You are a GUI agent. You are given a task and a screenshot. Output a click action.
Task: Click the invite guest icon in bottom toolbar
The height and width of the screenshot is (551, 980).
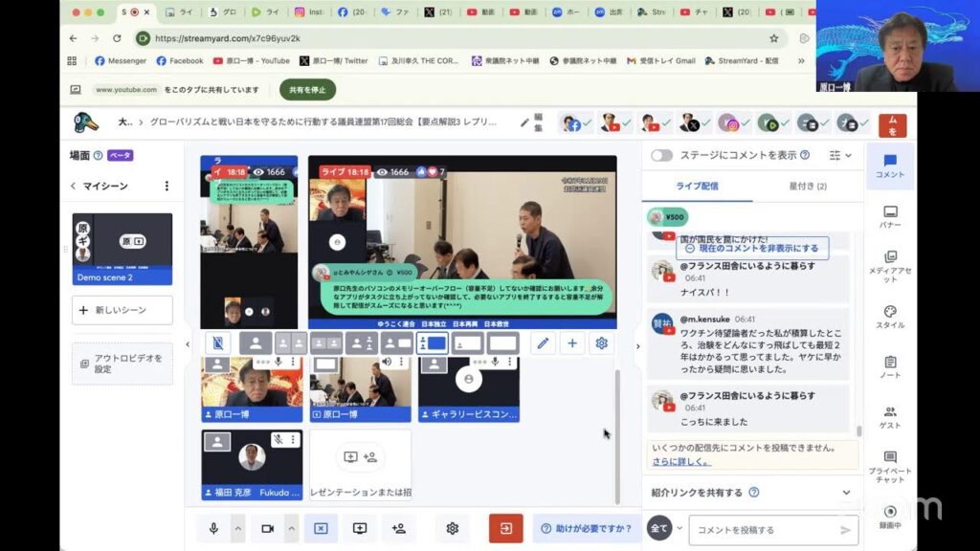click(399, 528)
